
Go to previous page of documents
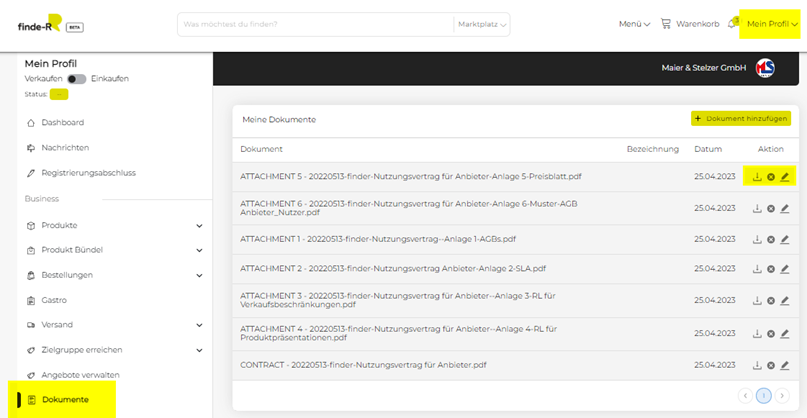(x=745, y=395)
